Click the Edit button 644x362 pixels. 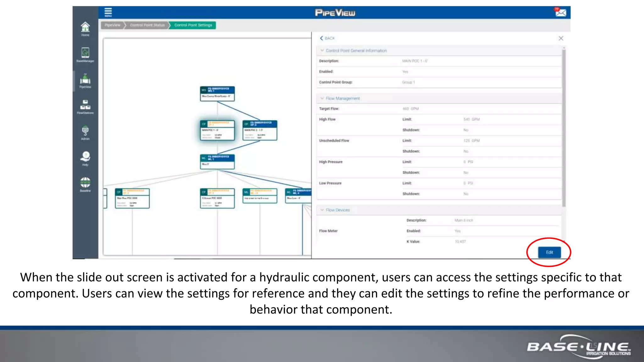(549, 252)
